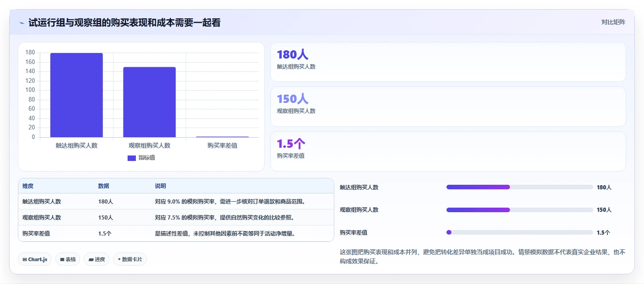Click the description mentioning 9.0% 模拟购买率

click(230, 202)
